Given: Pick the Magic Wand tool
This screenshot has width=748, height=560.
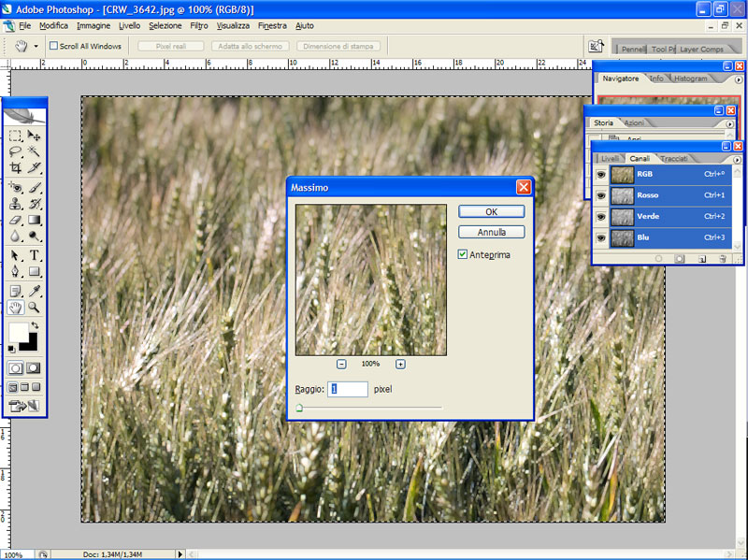Looking at the screenshot, I should (35, 151).
